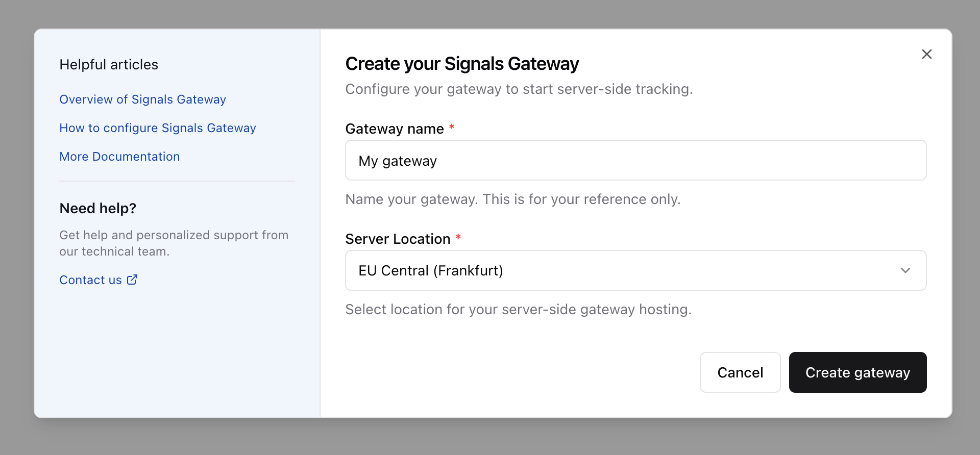Open How to configure Signals Gateway
Viewport: 980px width, 455px height.
tap(157, 128)
